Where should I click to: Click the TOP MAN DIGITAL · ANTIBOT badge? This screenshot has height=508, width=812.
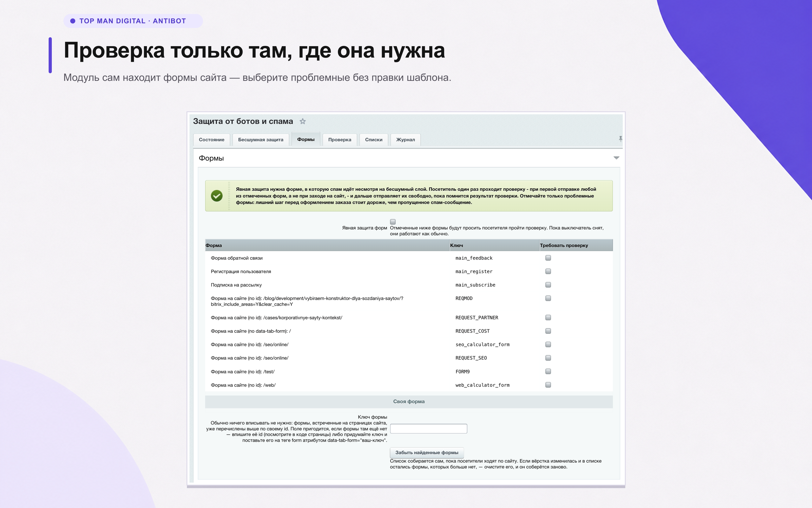[133, 21]
